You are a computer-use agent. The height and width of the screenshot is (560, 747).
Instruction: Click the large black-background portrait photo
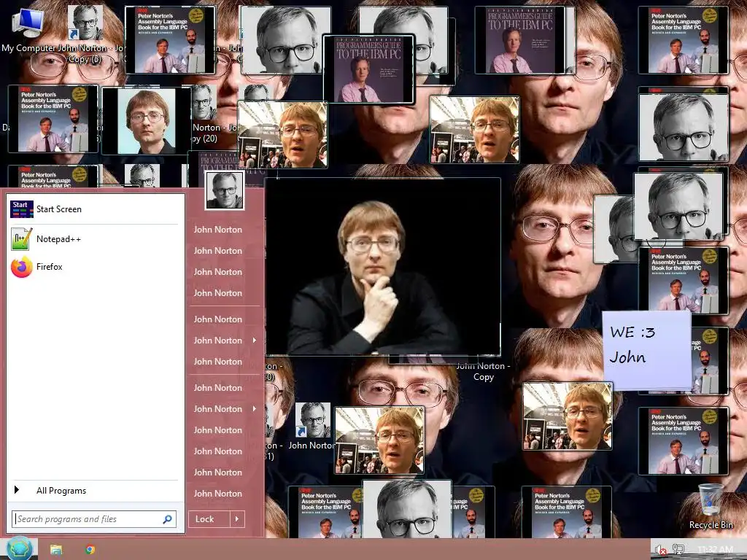click(x=382, y=267)
